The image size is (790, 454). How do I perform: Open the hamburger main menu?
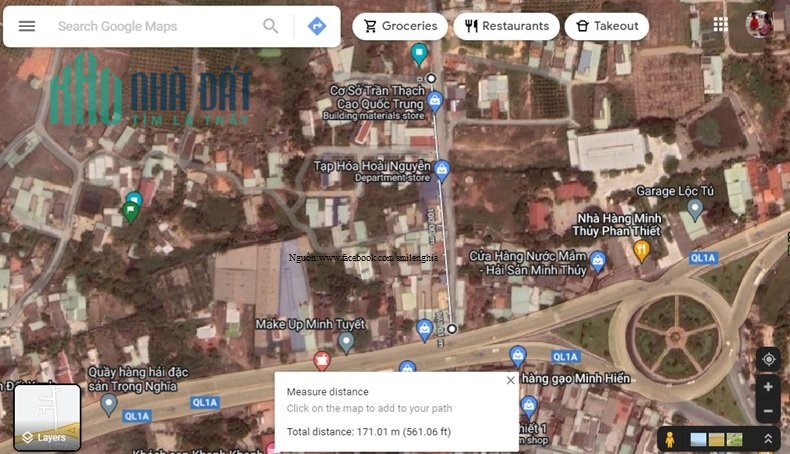pos(27,26)
